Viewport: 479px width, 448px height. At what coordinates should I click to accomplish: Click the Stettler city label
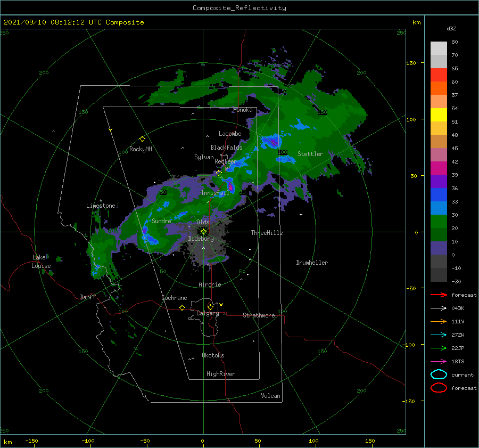point(310,154)
